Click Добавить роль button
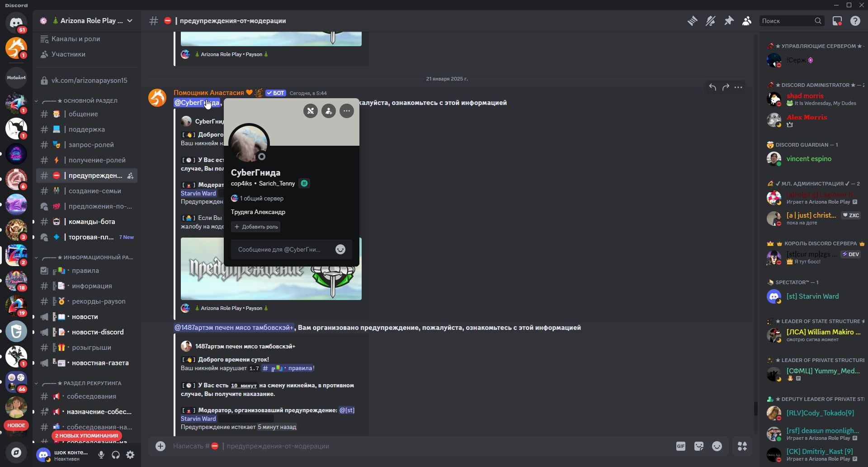The width and height of the screenshot is (868, 467). (x=256, y=227)
